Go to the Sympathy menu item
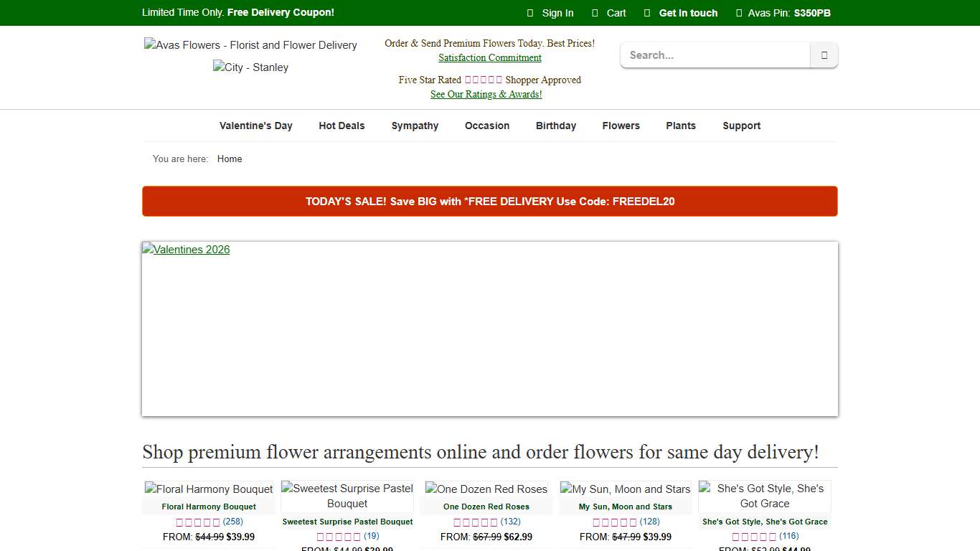The image size is (980, 551). click(x=415, y=126)
